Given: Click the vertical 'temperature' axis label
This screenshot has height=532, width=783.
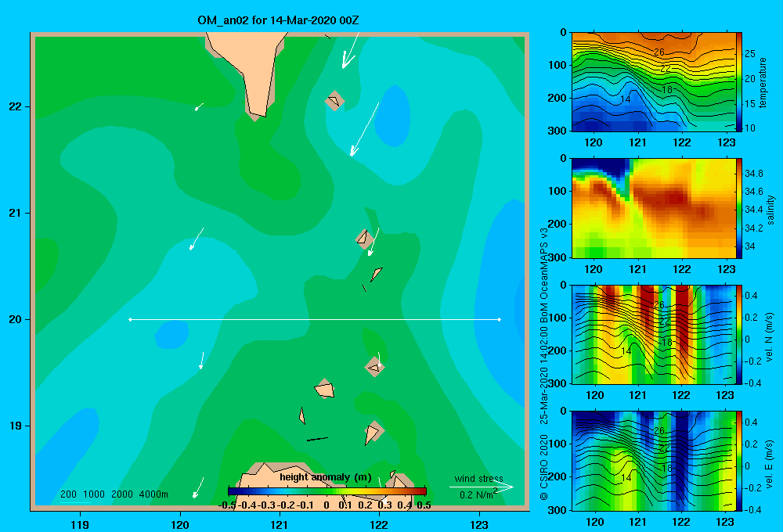Looking at the screenshot, I should click(x=762, y=82).
